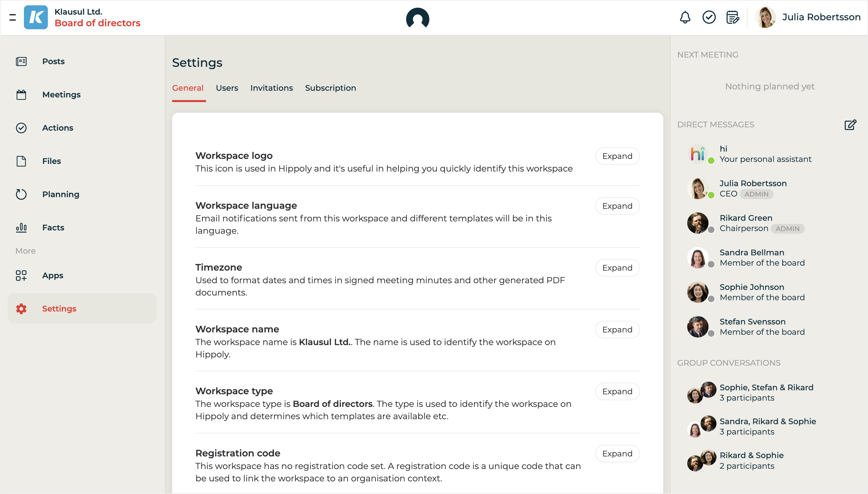This screenshot has height=494, width=868.
Task: Open the checkmark tasks icon in header
Action: 708,17
